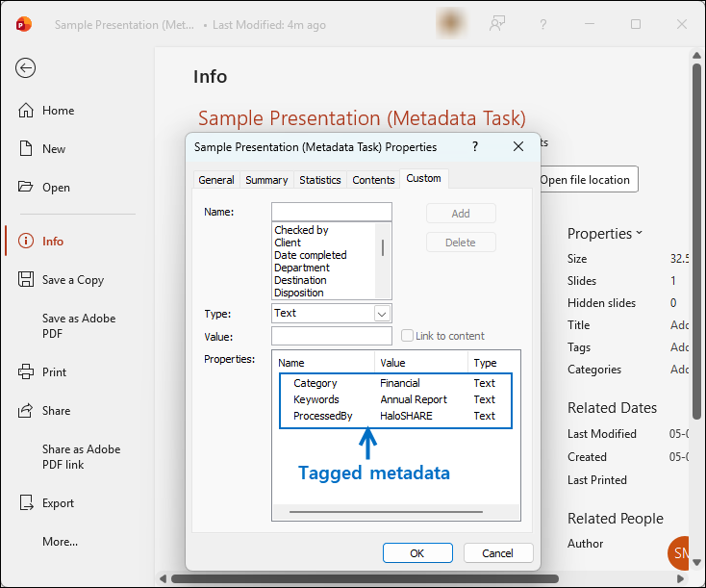Viewport: 706px width, 588px height.
Task: Select the Share arrow icon
Action: pos(26,411)
